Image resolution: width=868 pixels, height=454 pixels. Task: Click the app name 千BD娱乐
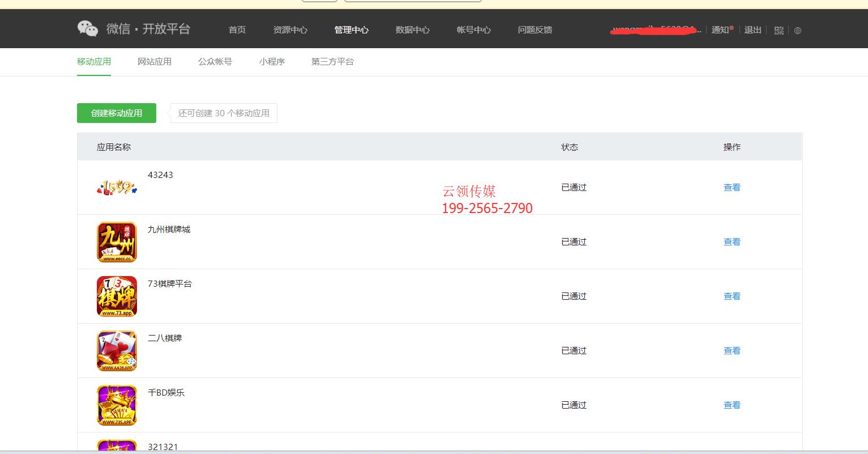coord(166,393)
